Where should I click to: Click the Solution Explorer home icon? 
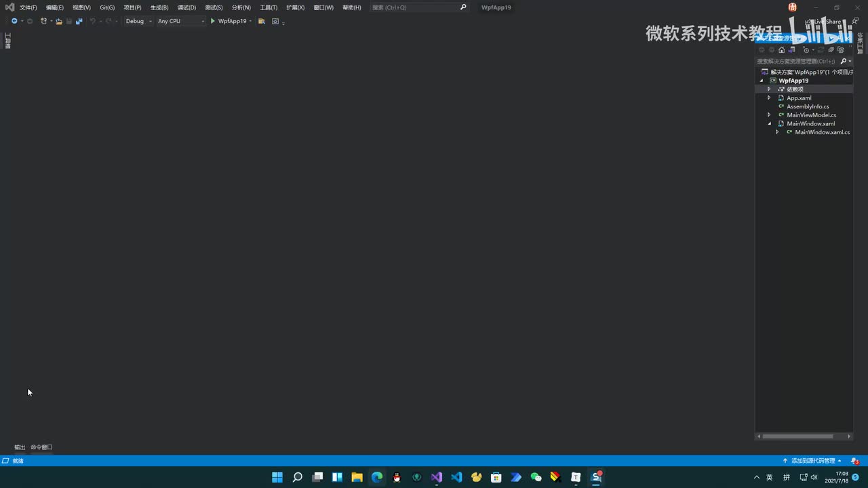click(x=782, y=49)
